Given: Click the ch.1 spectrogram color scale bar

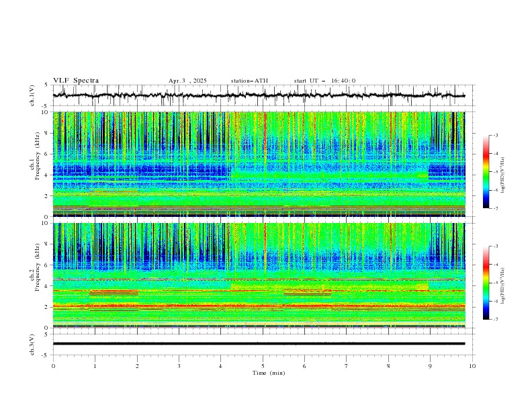Looking at the screenshot, I should coord(486,172).
